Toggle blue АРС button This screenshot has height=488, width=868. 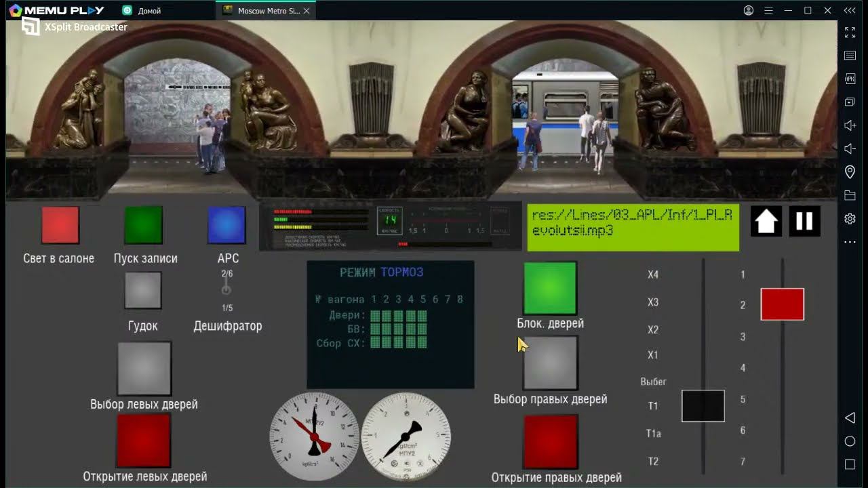226,225
